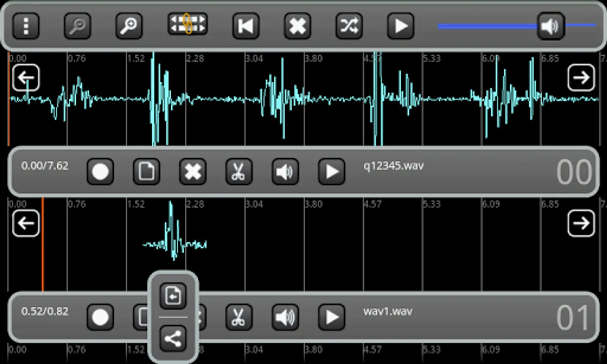The image size is (607, 364).
Task: Start recording on track 00
Action: point(100,171)
